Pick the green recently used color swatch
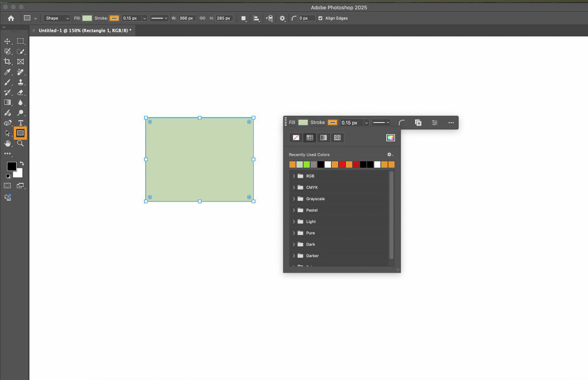 click(x=306, y=164)
